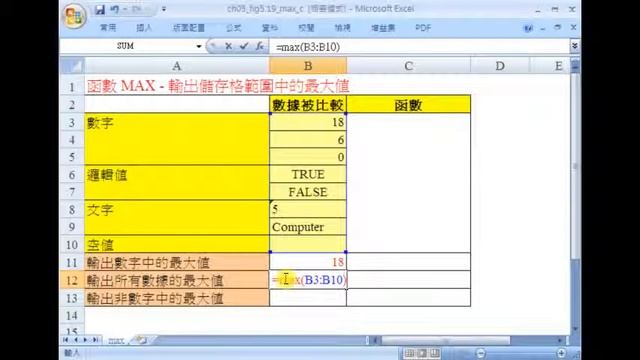Select row 12 header
This screenshot has height=360, width=640.
(x=72, y=280)
